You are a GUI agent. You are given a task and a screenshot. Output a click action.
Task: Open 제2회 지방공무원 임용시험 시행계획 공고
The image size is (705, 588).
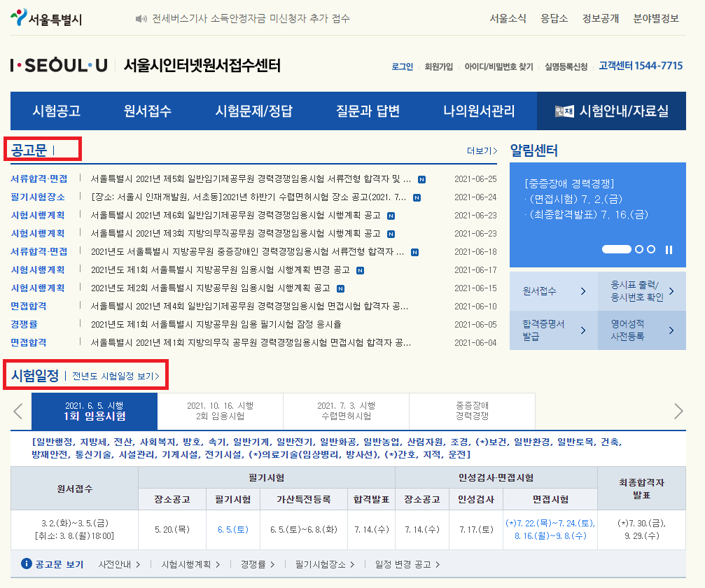tap(211, 288)
